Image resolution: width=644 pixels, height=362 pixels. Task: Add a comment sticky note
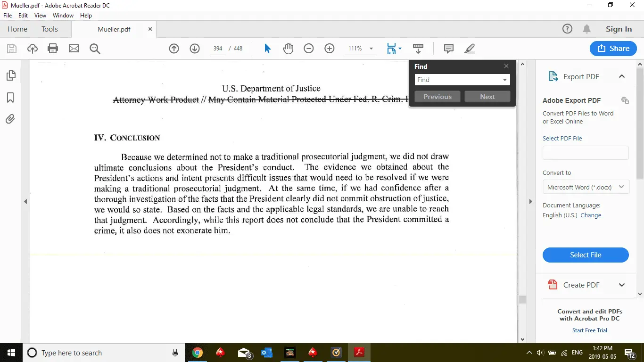point(449,49)
